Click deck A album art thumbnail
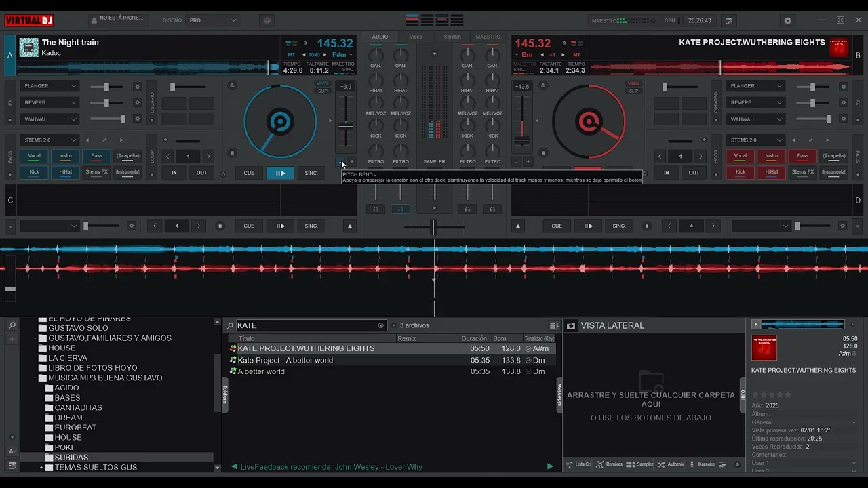Image resolution: width=868 pixels, height=488 pixels. click(x=28, y=47)
